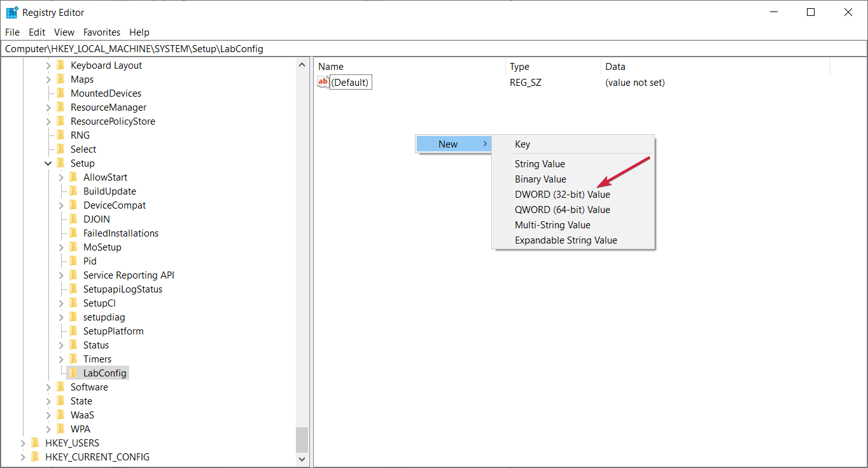868x468 pixels.
Task: Expand the Maps key
Action: point(49,79)
